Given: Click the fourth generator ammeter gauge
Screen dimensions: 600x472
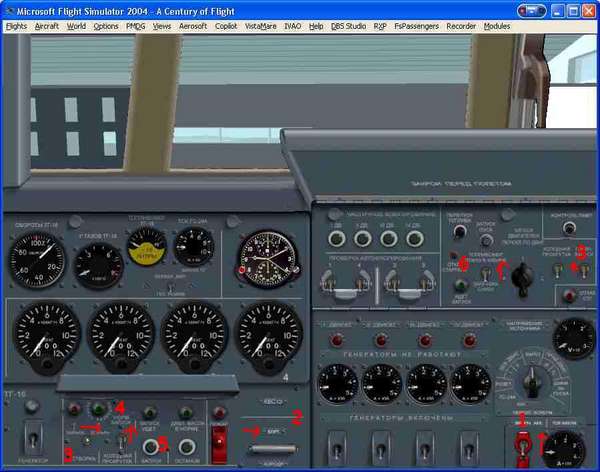Looking at the screenshot, I should [470, 384].
